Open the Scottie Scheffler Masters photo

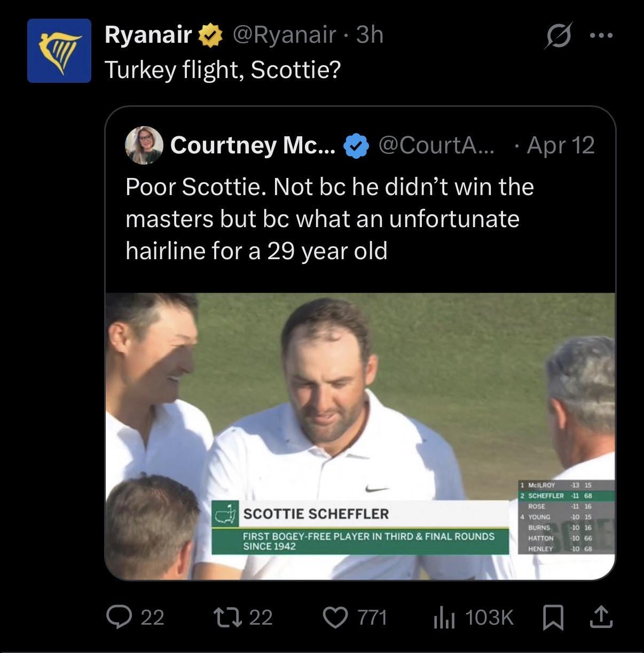(x=360, y=436)
